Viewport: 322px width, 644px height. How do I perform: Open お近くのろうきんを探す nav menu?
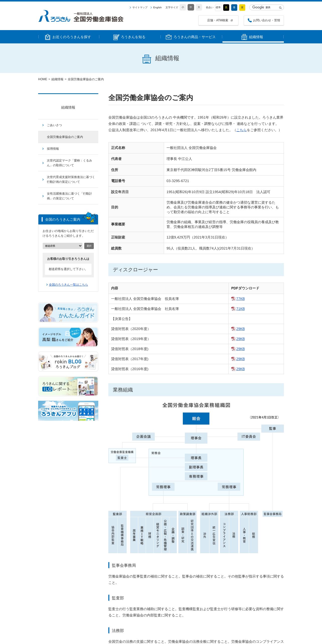pos(69,37)
